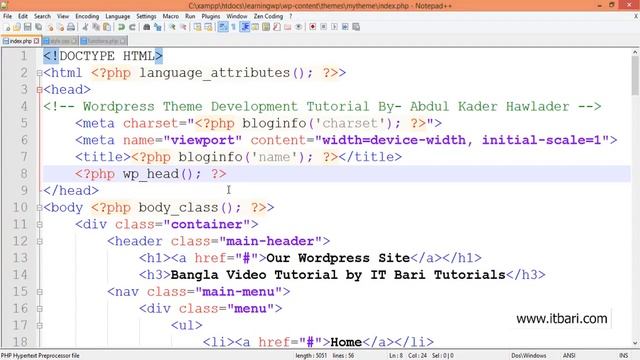The image size is (640, 360).
Task: Click the Function List toolbar icon
Action: [277, 27]
